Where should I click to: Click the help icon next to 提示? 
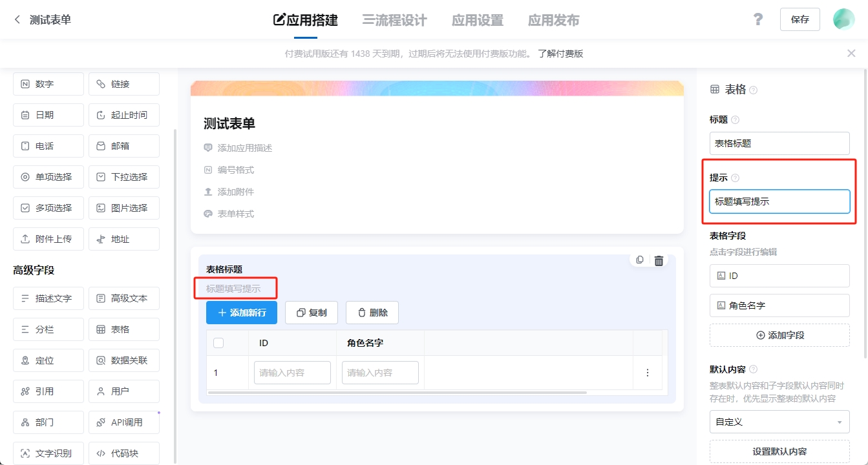coord(735,178)
